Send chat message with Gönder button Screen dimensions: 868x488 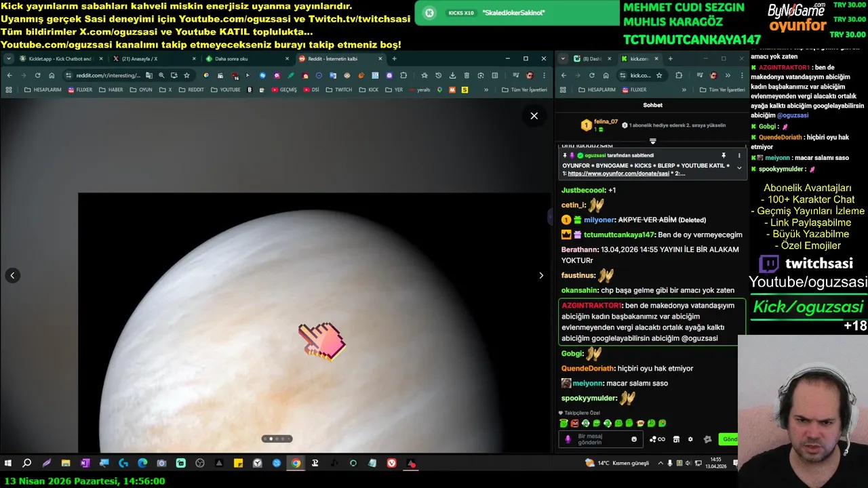(728, 439)
